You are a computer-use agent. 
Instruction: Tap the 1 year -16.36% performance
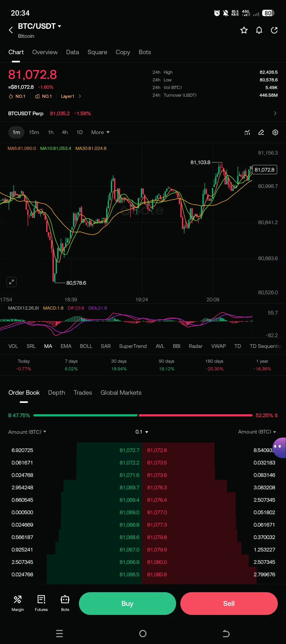262,365
